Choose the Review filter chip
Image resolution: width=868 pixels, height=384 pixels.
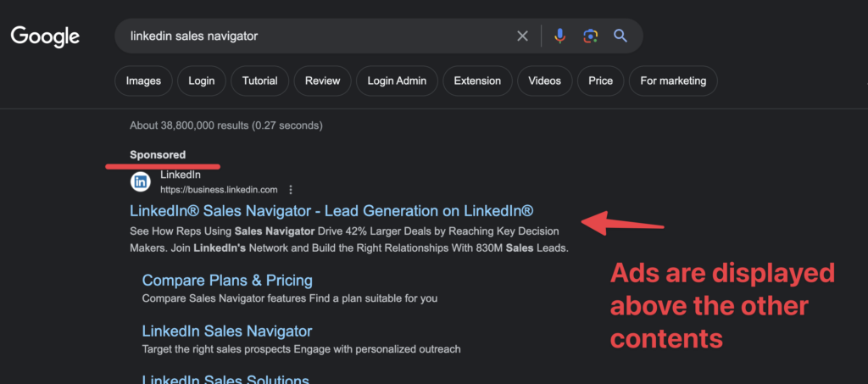pyautogui.click(x=323, y=81)
